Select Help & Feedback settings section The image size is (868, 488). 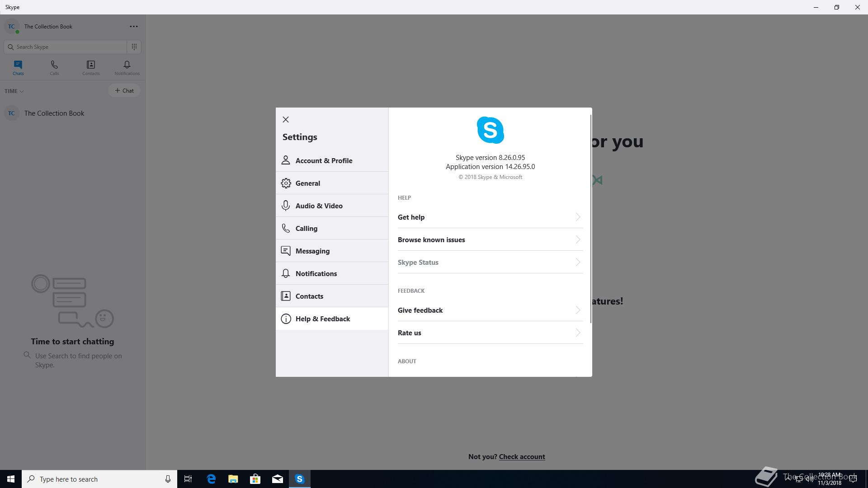pos(332,319)
